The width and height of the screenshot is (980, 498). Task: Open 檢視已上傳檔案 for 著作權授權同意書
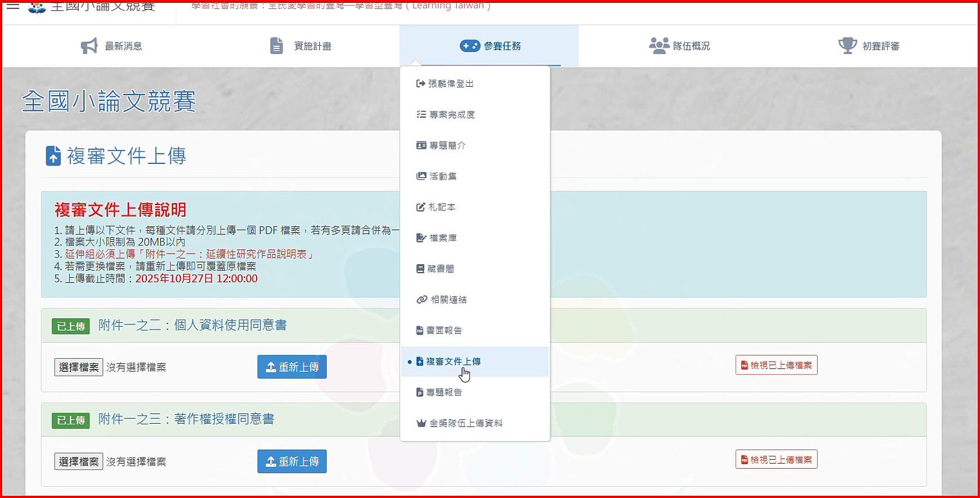tap(776, 460)
